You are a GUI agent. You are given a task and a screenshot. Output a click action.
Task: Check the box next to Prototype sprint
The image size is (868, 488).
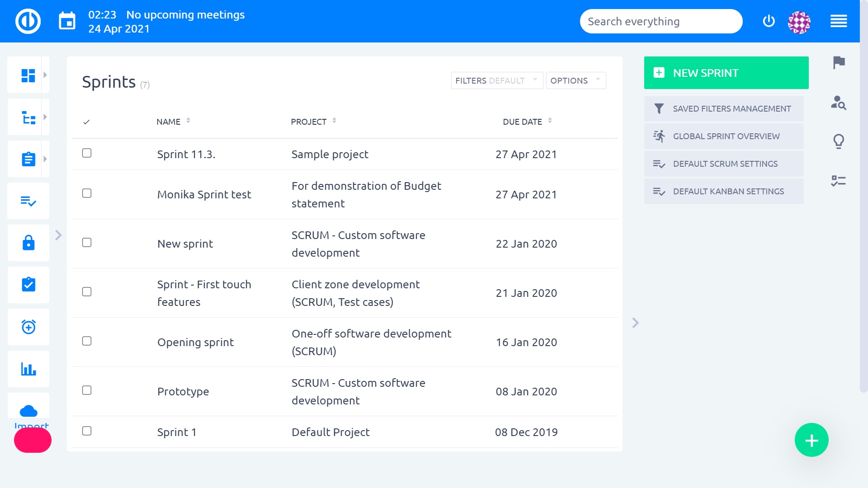[86, 389]
